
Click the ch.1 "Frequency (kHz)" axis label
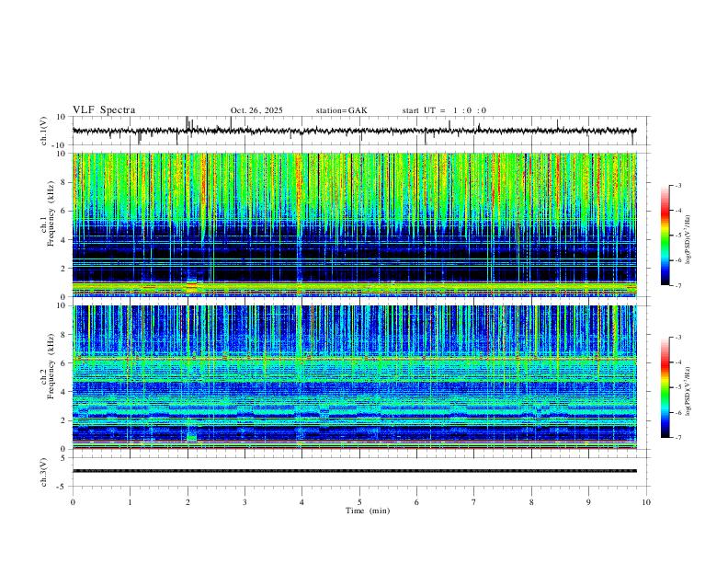tap(51, 213)
